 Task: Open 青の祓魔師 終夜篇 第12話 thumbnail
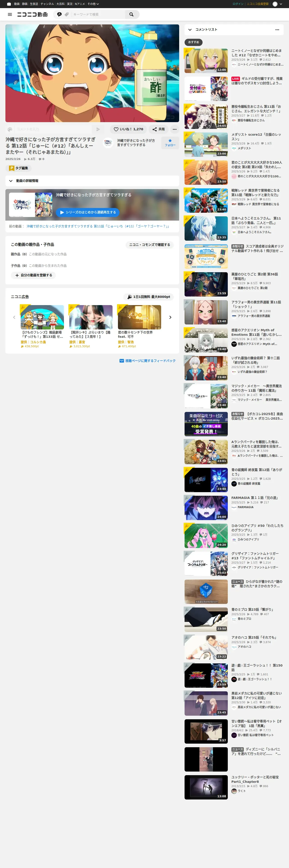click(206, 480)
